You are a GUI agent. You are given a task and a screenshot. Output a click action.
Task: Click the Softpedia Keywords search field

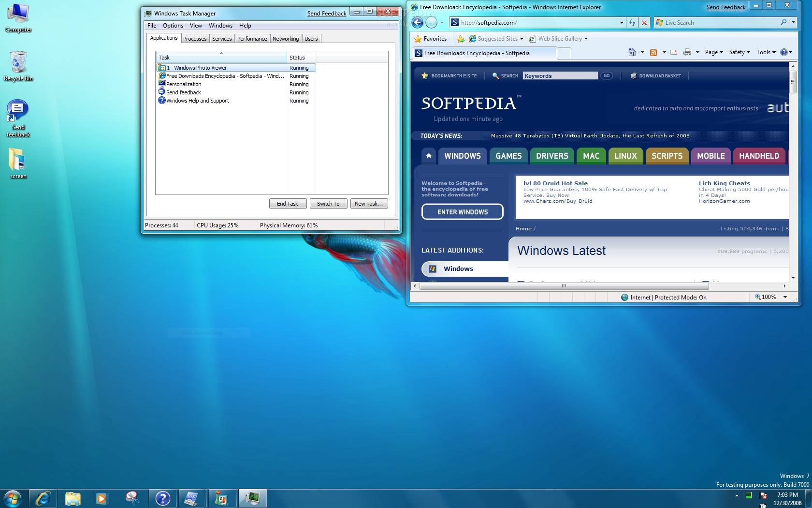(x=560, y=75)
